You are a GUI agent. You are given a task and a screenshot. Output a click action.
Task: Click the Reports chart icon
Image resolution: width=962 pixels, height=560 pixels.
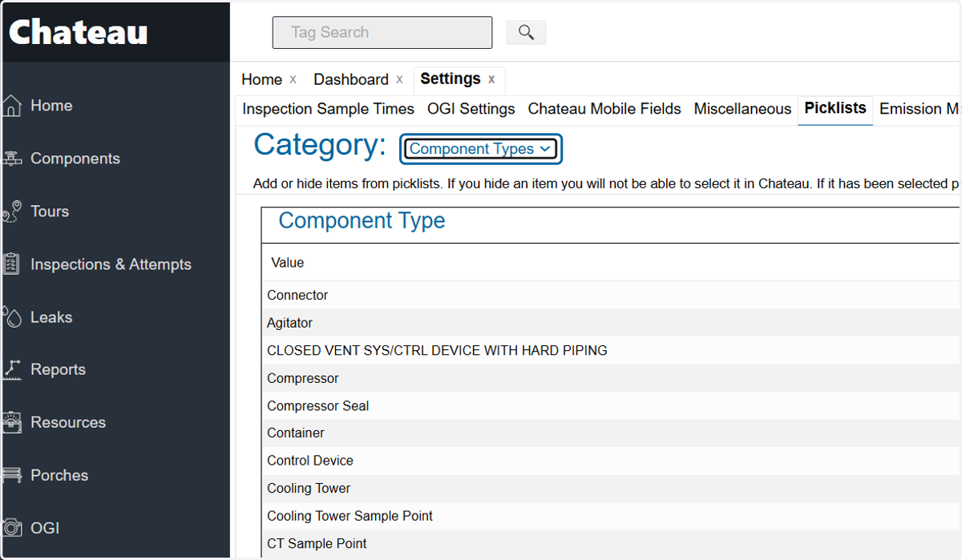click(x=10, y=369)
